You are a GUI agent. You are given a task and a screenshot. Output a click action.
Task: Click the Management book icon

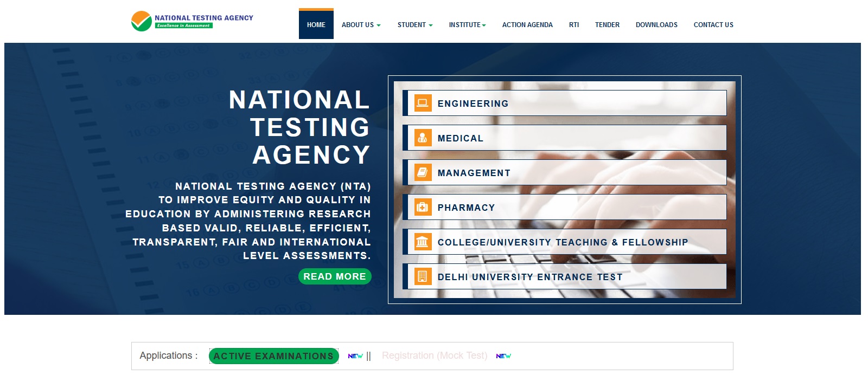(423, 172)
